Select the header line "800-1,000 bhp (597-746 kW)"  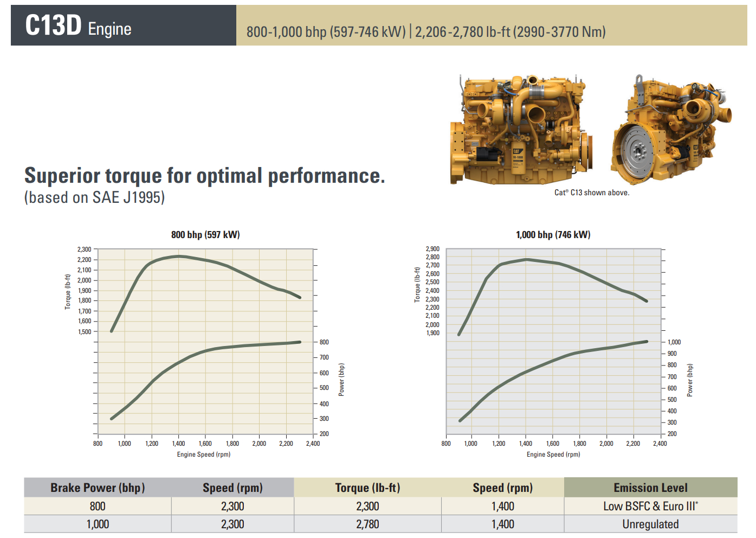326,32
